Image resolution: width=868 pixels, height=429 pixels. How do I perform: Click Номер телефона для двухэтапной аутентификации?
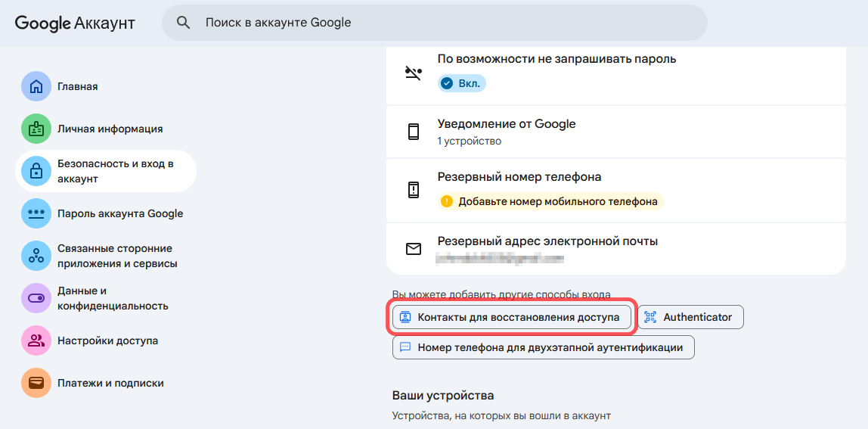pyautogui.click(x=542, y=348)
